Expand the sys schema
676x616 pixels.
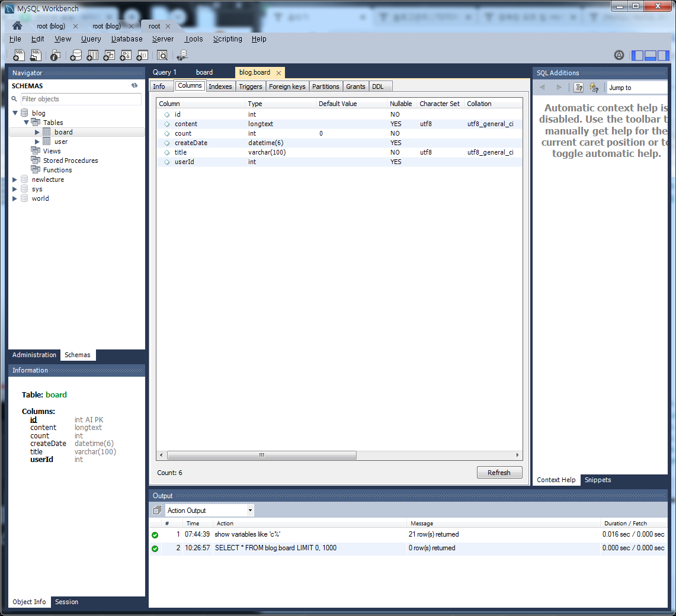[x=15, y=189]
